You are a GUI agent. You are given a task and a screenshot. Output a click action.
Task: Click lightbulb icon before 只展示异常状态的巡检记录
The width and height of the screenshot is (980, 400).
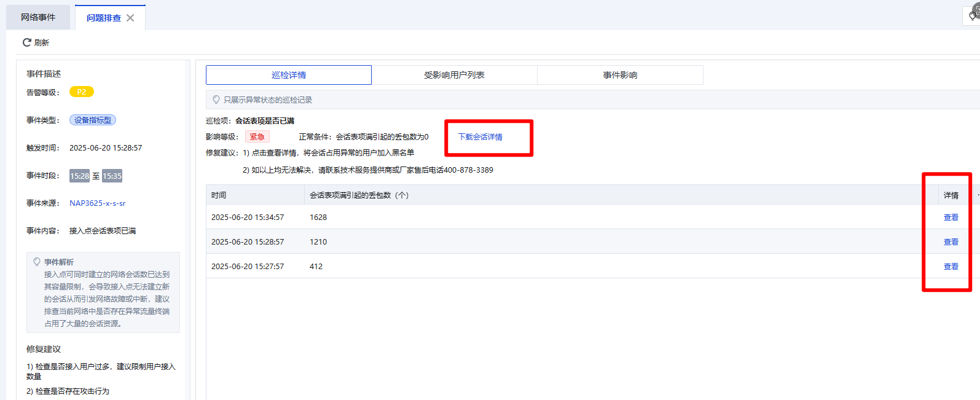216,100
